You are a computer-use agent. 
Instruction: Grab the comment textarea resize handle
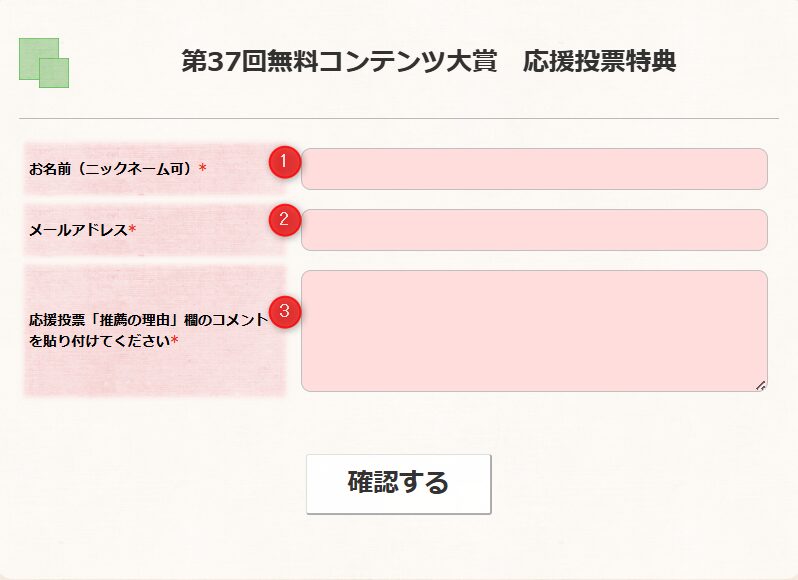[x=760, y=385]
